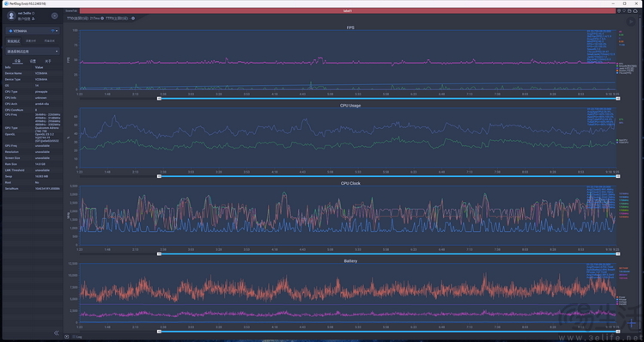Click the blue plus button bottom right
The height and width of the screenshot is (342, 644).
(632, 323)
